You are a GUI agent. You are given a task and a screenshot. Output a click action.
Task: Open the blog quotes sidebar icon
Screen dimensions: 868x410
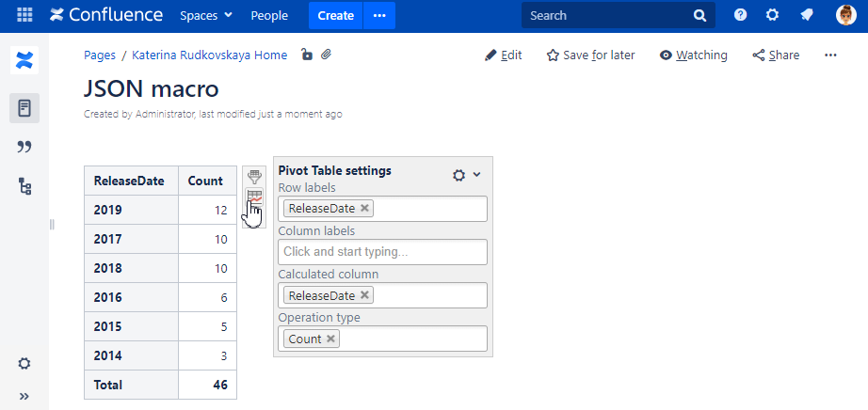pos(24,147)
